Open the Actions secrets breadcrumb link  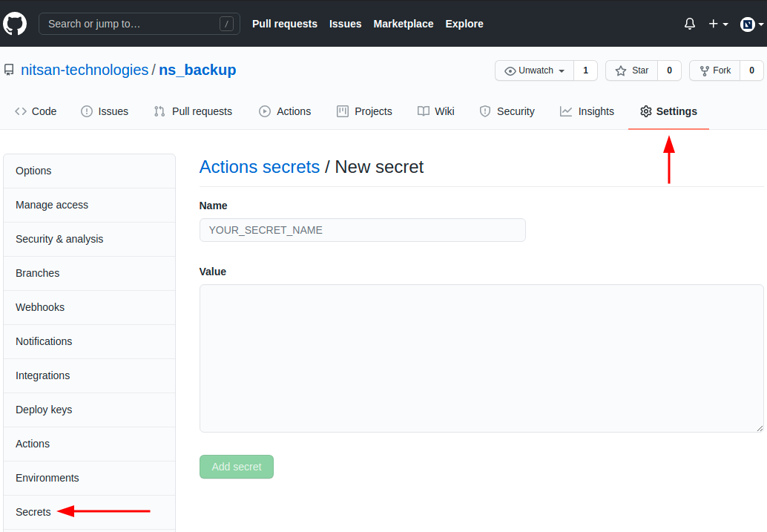(260, 167)
